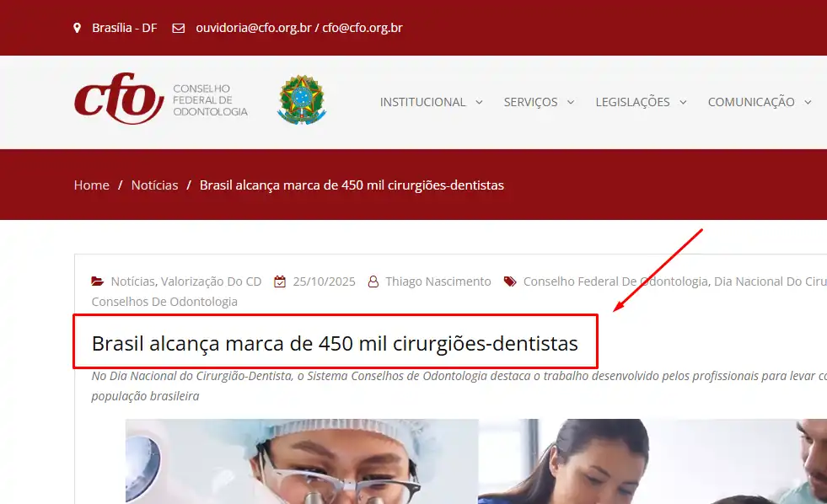Screen dimensions: 827x504
Task: Open Notícias in the breadcrumb
Action: pyautogui.click(x=154, y=185)
